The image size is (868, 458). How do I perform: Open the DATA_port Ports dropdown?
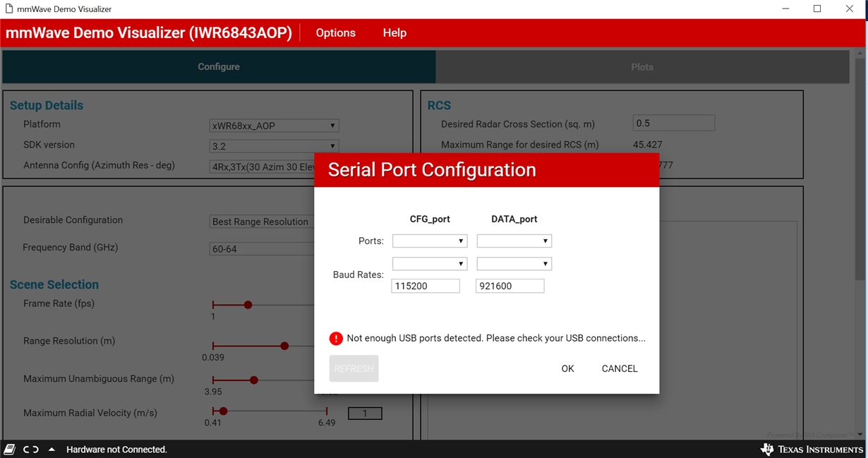[514, 241]
